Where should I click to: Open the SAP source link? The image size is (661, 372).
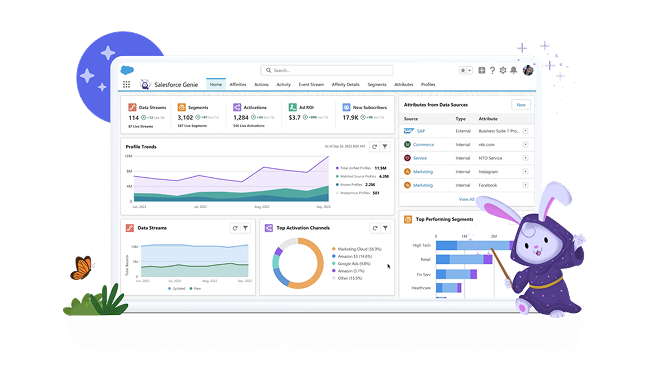[421, 131]
